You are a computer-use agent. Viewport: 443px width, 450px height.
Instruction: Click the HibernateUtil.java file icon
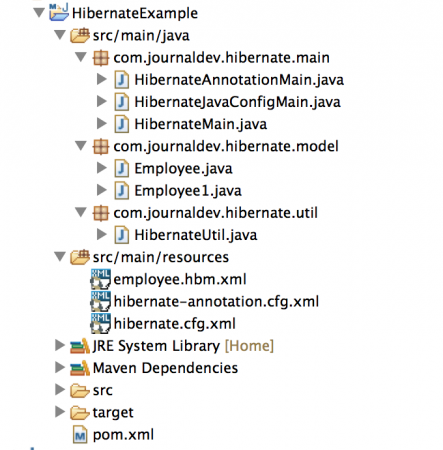click(122, 235)
